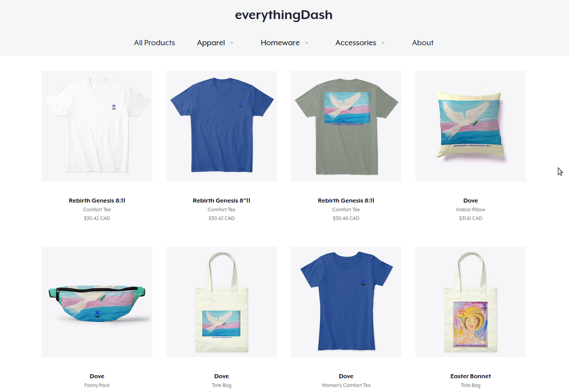Click the Apparel menu label
569x392 pixels.
click(211, 43)
